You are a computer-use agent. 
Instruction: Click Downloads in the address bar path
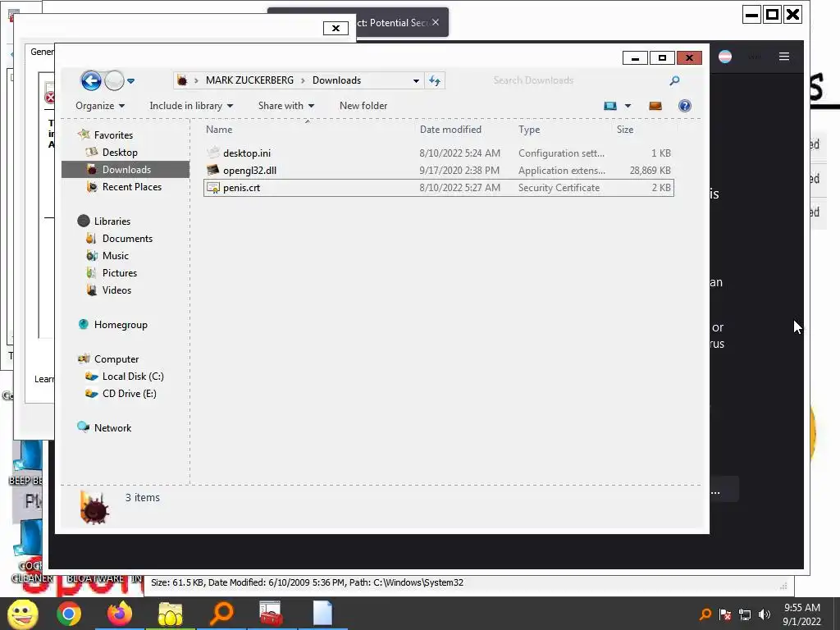point(336,80)
